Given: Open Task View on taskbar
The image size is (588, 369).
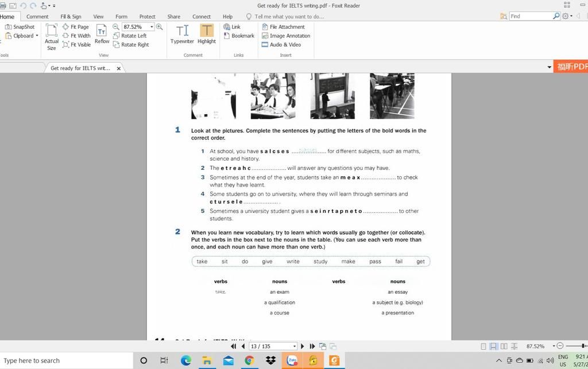Looking at the screenshot, I should pyautogui.click(x=164, y=360).
